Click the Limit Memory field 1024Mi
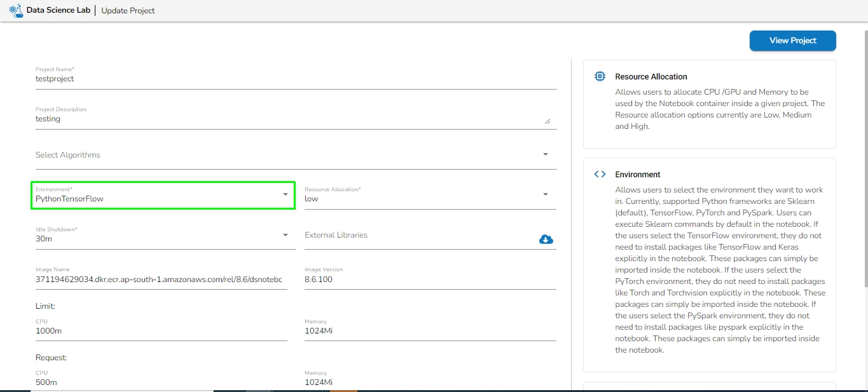Screen dimensions: 868x392 (x=430, y=331)
